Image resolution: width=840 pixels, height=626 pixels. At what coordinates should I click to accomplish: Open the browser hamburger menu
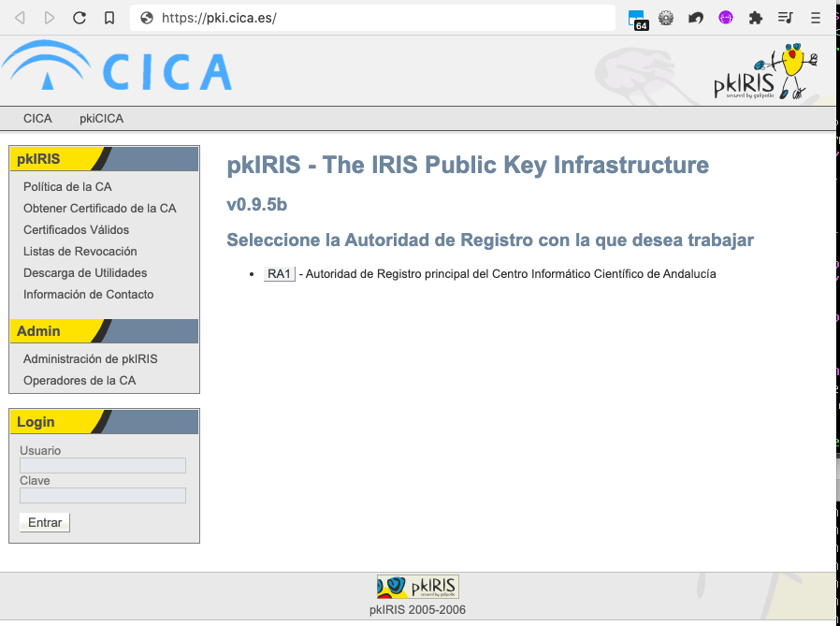pos(816,18)
